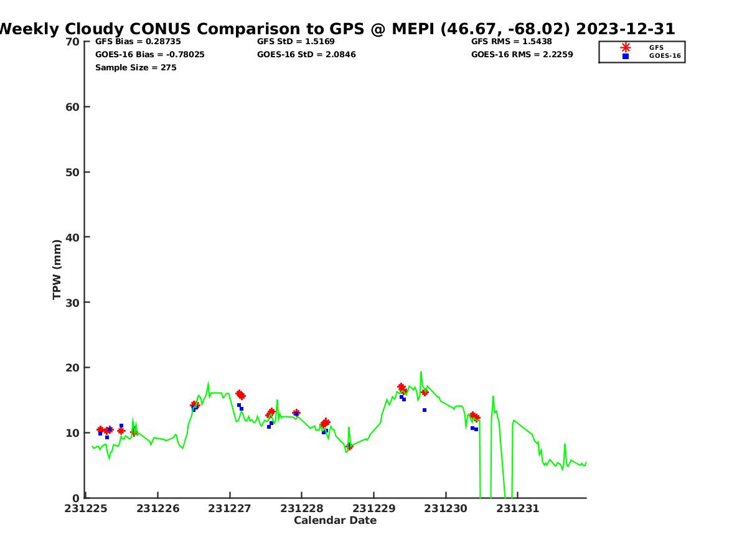Click the TPW (mm) y-axis label
Viewport: 747px width, 560px height.
tap(57, 269)
